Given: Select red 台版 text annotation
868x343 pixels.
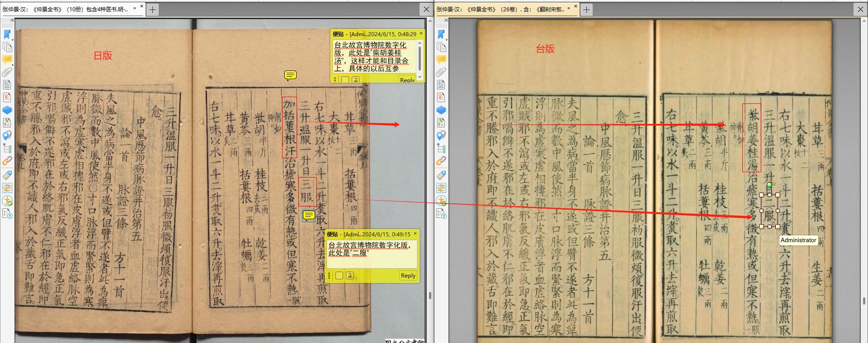Looking at the screenshot, I should point(545,49).
